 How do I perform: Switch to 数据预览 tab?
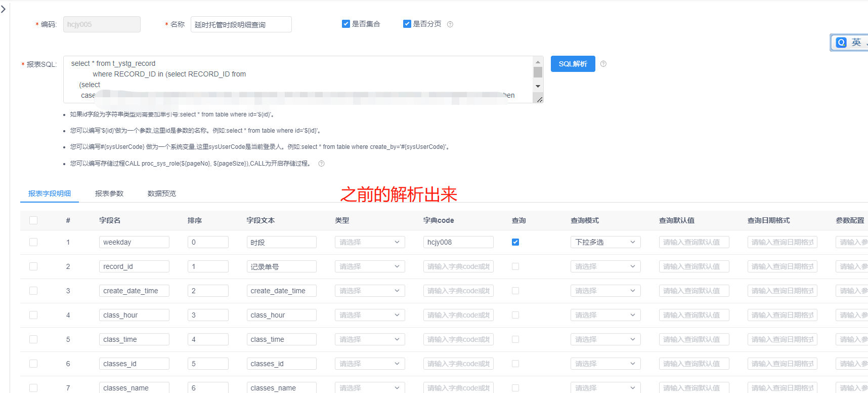click(162, 193)
